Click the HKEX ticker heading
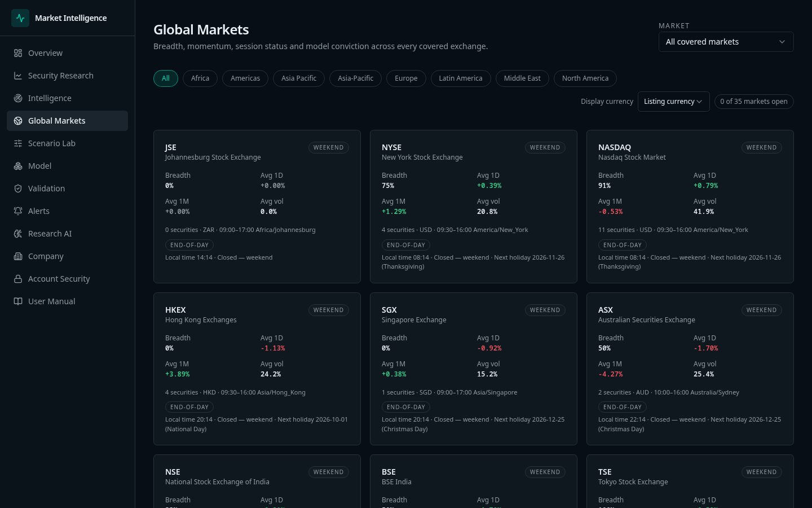Image resolution: width=812 pixels, height=508 pixels. click(x=175, y=310)
